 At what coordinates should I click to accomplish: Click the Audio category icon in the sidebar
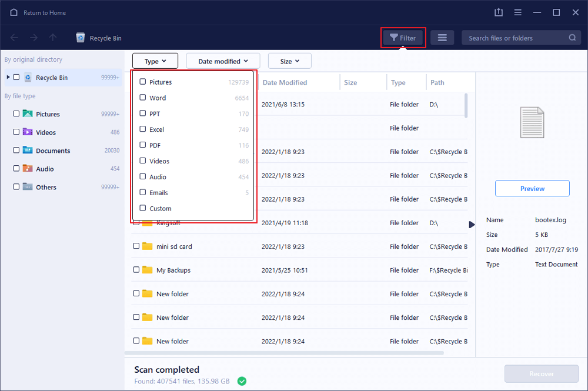[x=28, y=169]
